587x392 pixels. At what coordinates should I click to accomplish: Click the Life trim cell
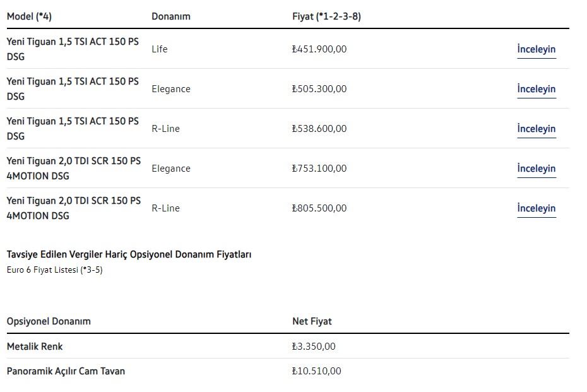160,49
